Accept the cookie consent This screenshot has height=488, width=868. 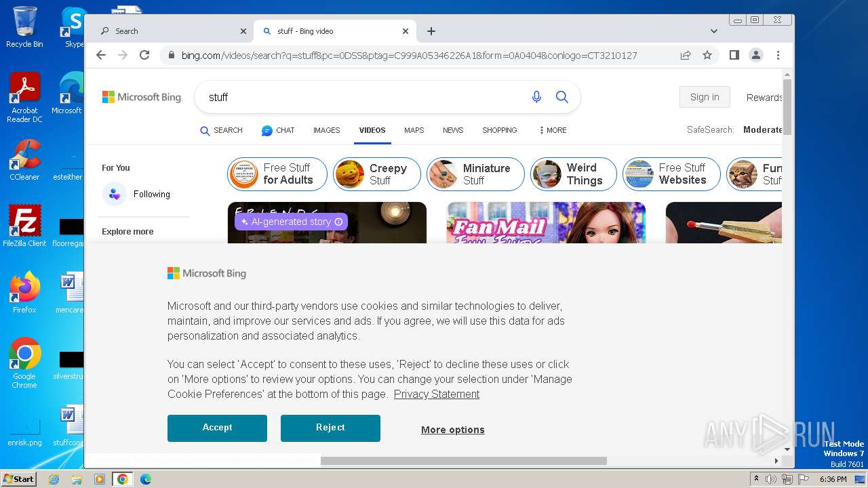click(217, 428)
